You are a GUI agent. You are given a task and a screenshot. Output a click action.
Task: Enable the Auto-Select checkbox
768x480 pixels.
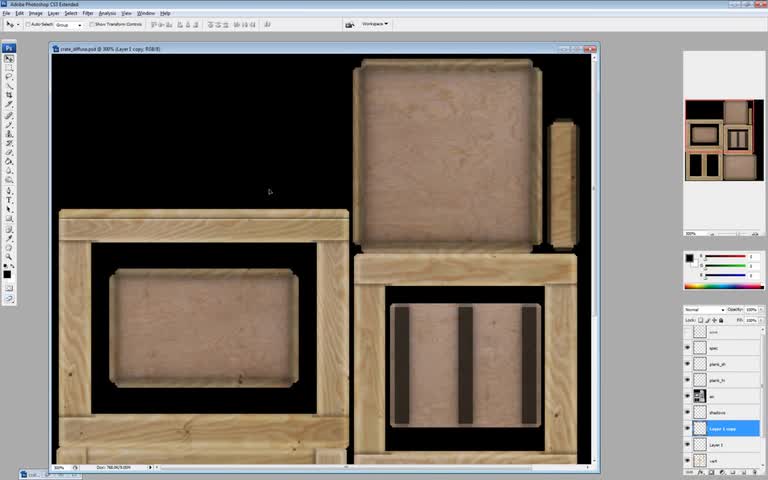click(28, 24)
